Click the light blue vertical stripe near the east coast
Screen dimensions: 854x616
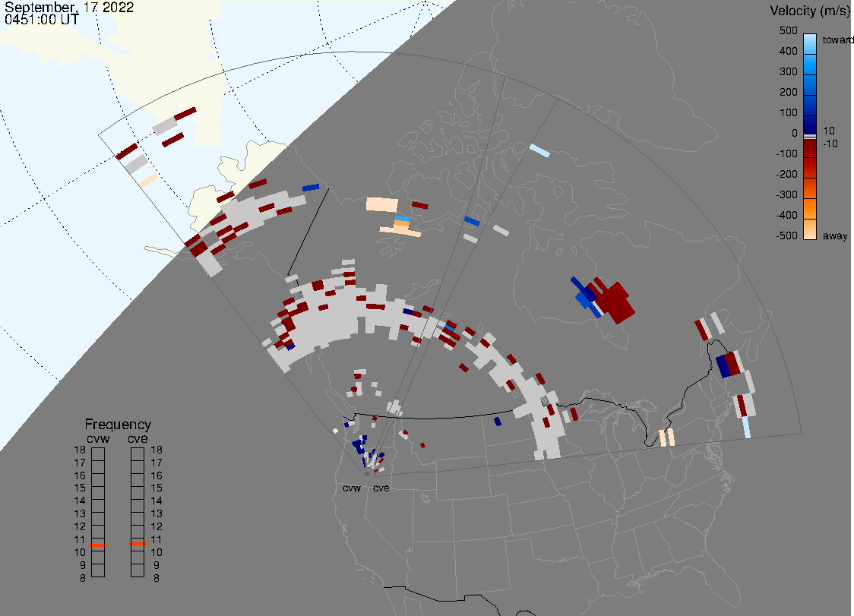coord(746,428)
